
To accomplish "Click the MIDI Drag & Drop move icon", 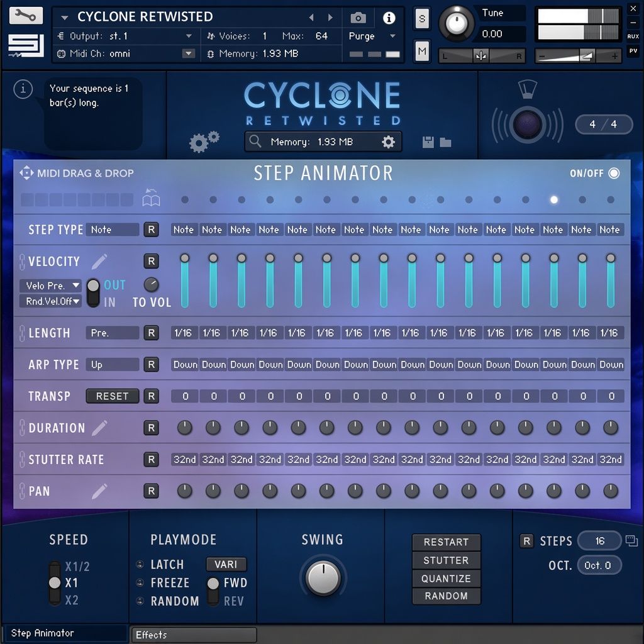I will [x=26, y=173].
